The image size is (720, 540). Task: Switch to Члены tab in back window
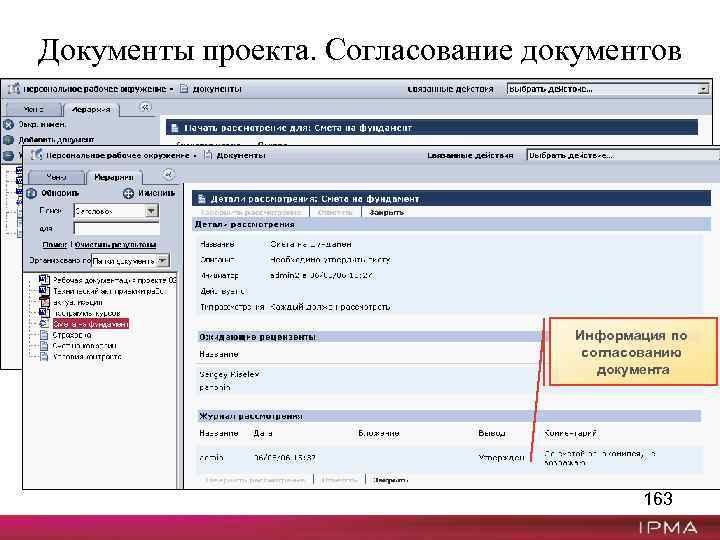(x=33, y=110)
